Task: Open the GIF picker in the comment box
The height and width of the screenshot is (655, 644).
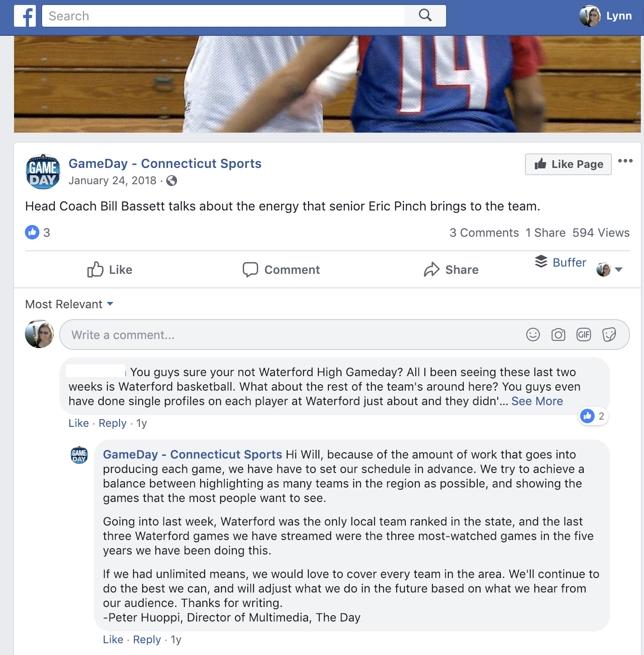Action: [x=584, y=335]
